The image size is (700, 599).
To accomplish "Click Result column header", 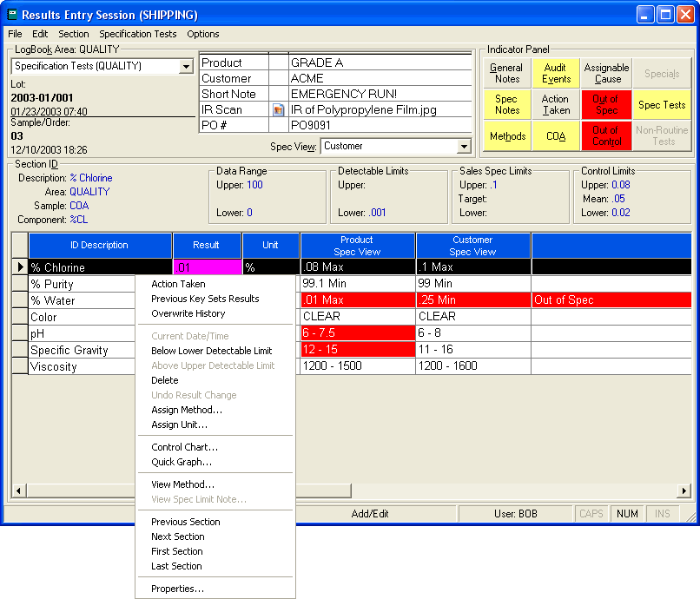I will coord(207,245).
